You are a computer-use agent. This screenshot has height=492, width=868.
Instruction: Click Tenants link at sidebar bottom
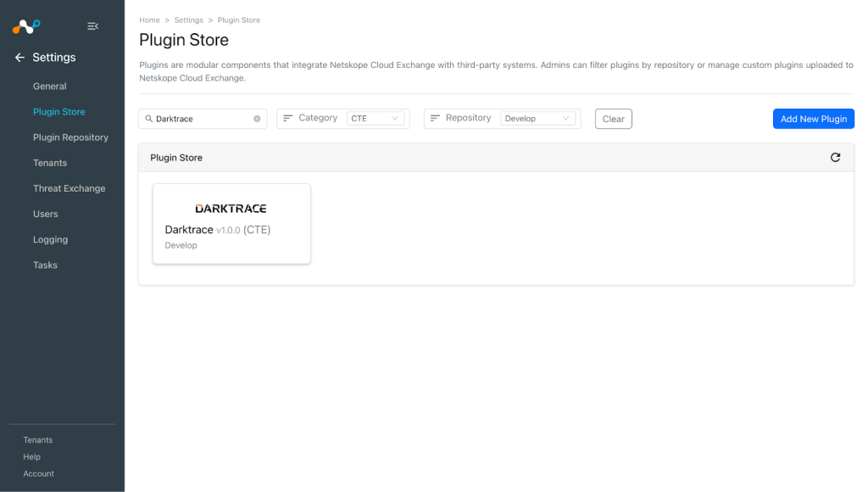point(37,440)
